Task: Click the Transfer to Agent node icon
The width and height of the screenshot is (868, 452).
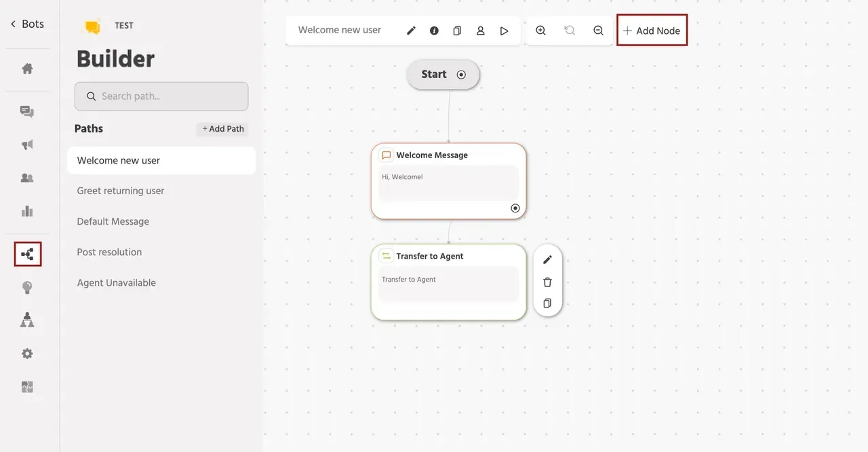Action: (x=386, y=256)
